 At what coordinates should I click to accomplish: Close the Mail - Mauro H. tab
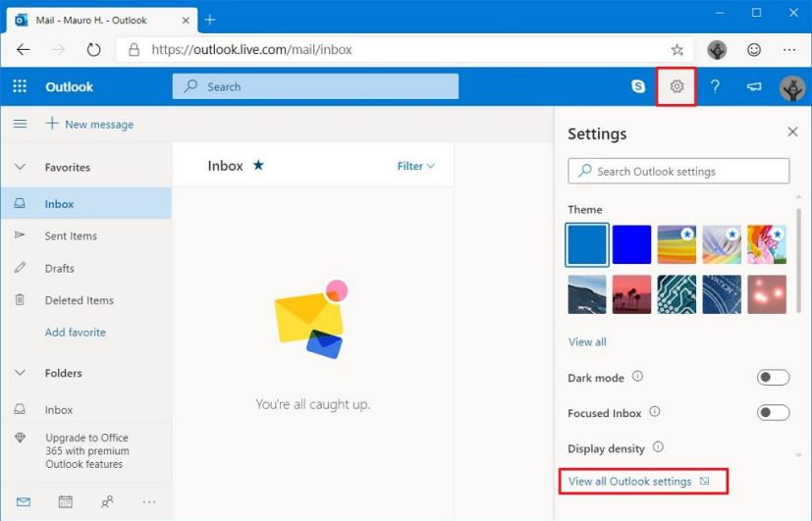pyautogui.click(x=186, y=21)
